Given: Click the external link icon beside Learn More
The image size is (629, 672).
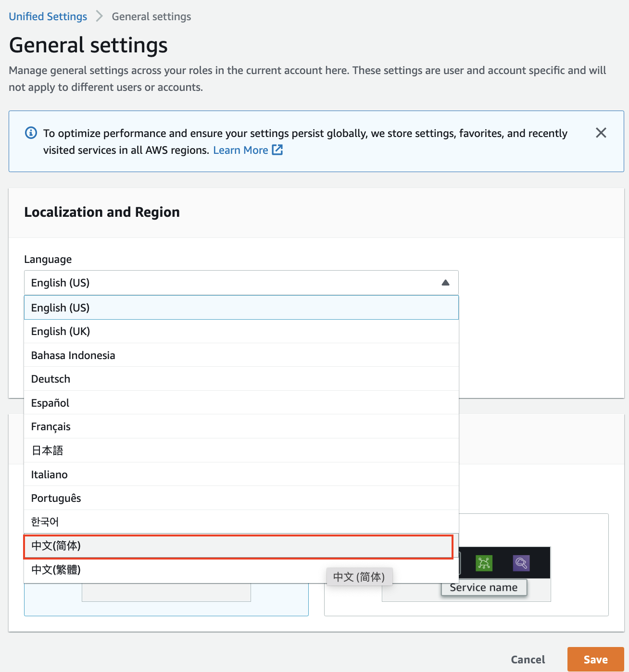Looking at the screenshot, I should tap(277, 150).
